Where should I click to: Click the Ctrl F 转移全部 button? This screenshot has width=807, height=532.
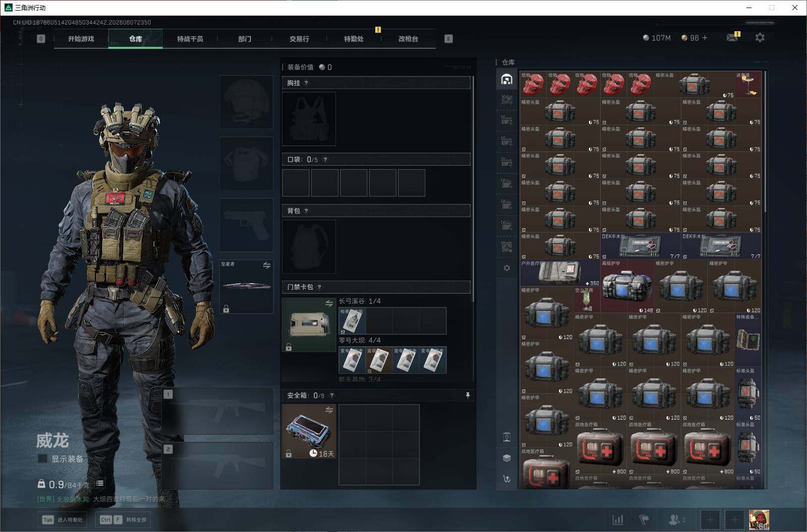click(123, 520)
